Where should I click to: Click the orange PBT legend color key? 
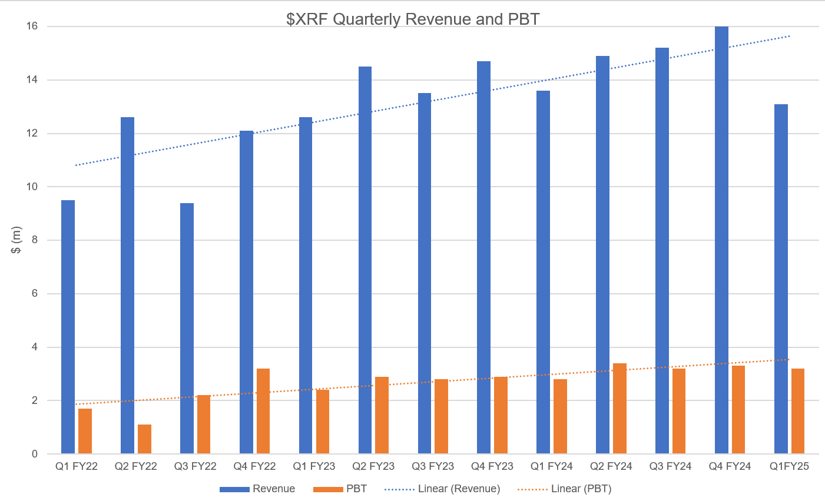328,489
